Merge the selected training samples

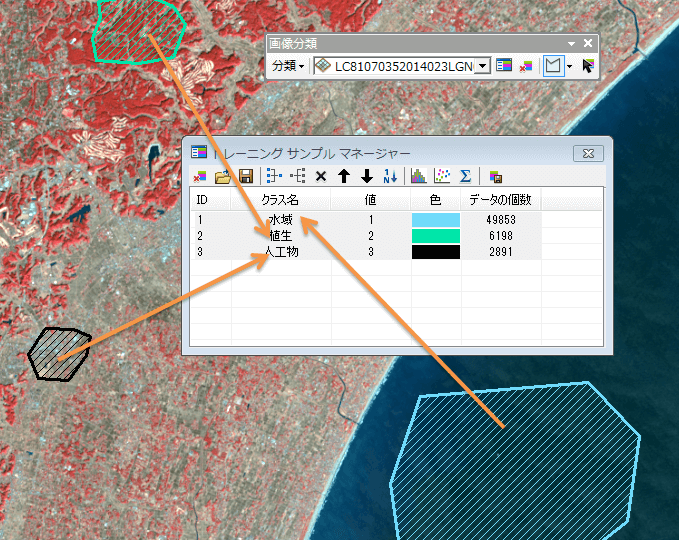[x=275, y=176]
